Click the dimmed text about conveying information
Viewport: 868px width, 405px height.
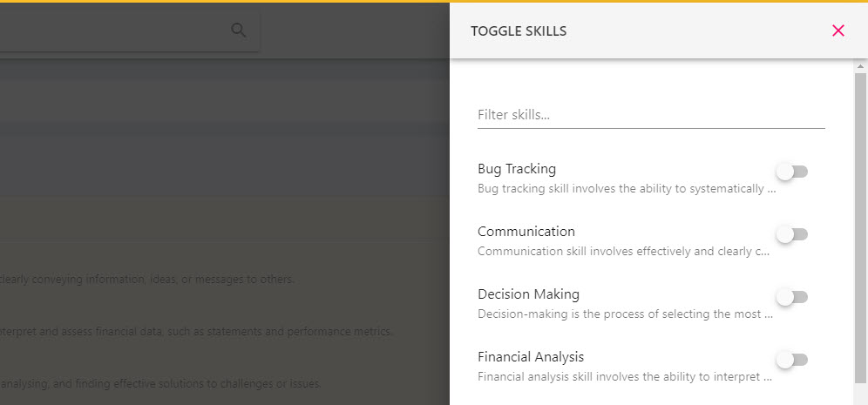pos(147,280)
